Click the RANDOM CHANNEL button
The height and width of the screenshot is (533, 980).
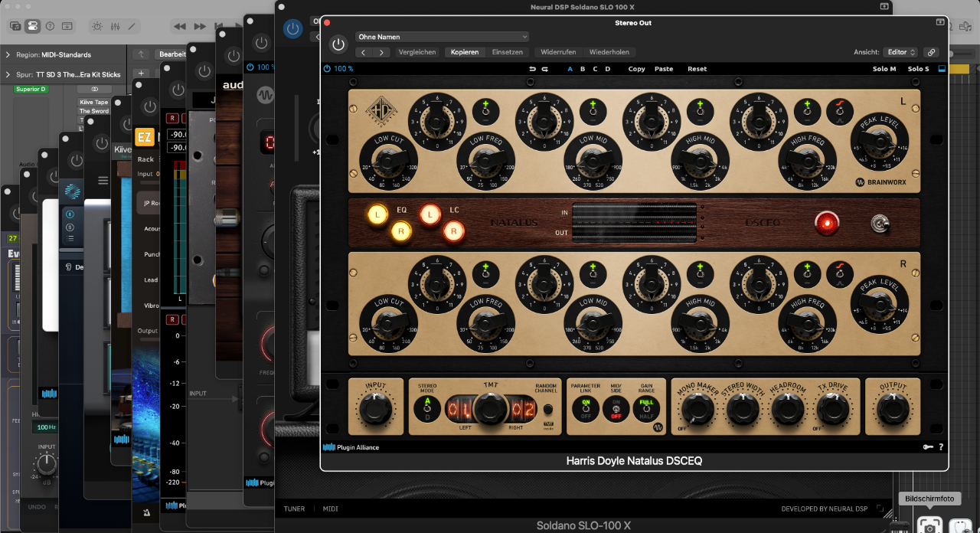(547, 409)
